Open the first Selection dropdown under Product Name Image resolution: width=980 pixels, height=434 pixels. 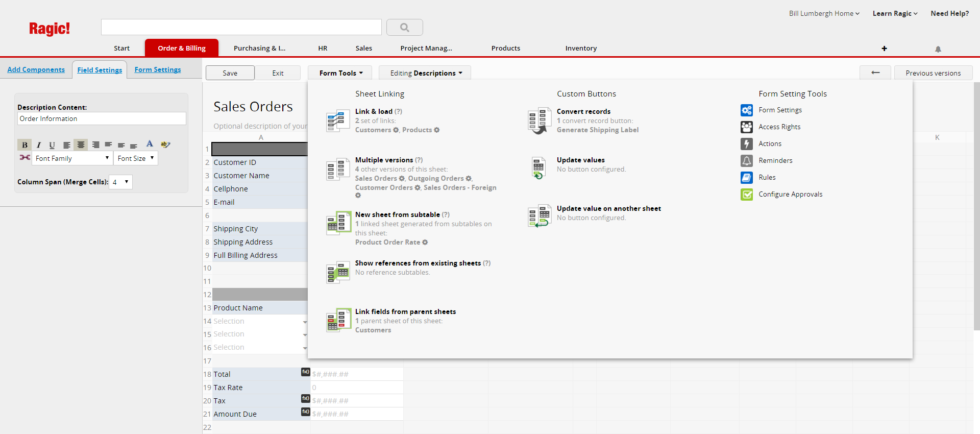pyautogui.click(x=305, y=322)
